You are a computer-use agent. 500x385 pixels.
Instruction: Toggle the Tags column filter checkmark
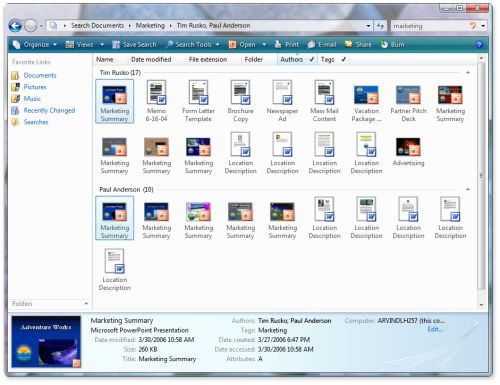(343, 59)
